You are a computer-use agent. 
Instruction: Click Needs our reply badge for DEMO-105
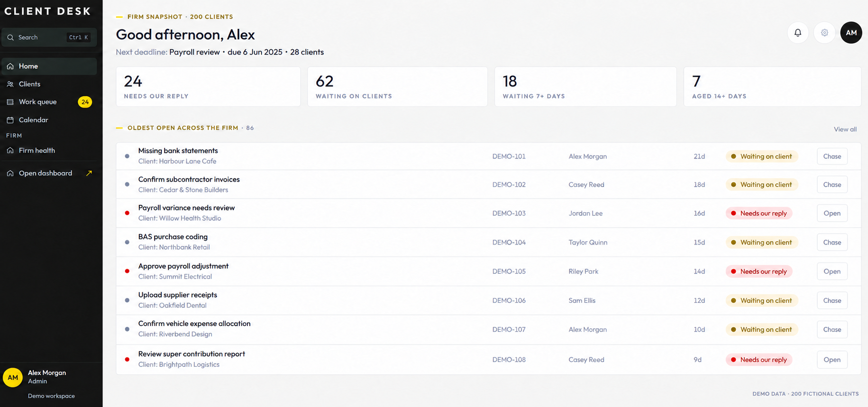(x=759, y=271)
